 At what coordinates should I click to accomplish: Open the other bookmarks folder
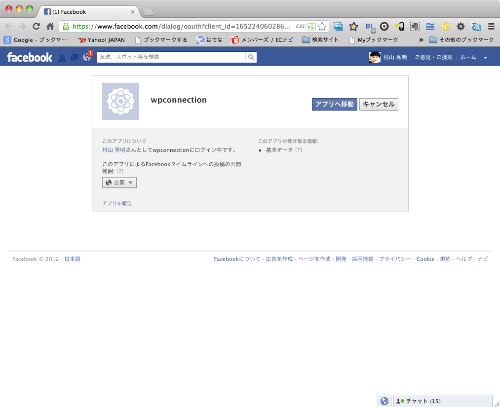[x=461, y=40]
